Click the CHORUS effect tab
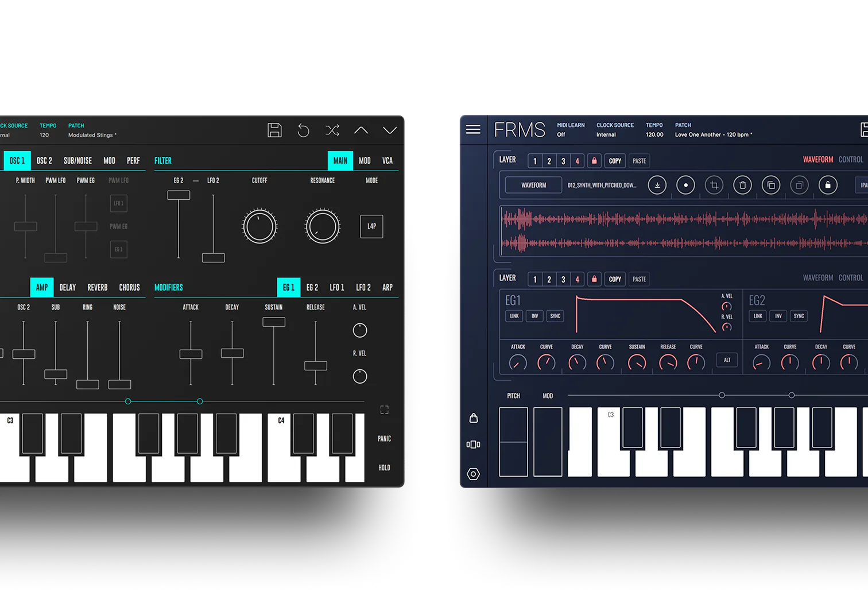868x603 pixels. (129, 287)
